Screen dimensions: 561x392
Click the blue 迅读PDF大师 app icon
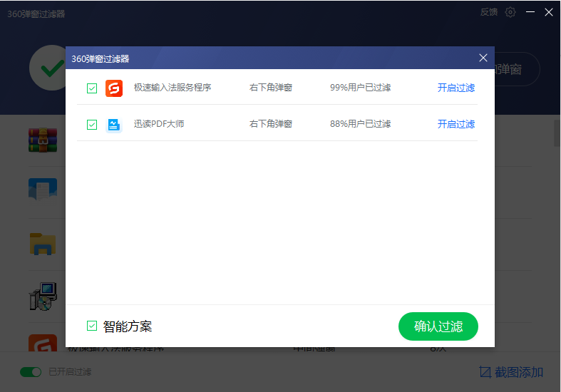(114, 125)
